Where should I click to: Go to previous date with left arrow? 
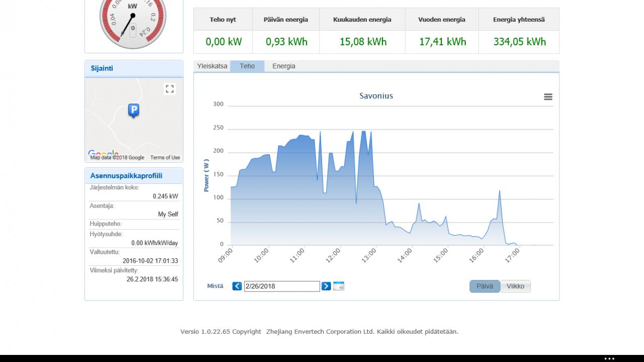coord(237,286)
